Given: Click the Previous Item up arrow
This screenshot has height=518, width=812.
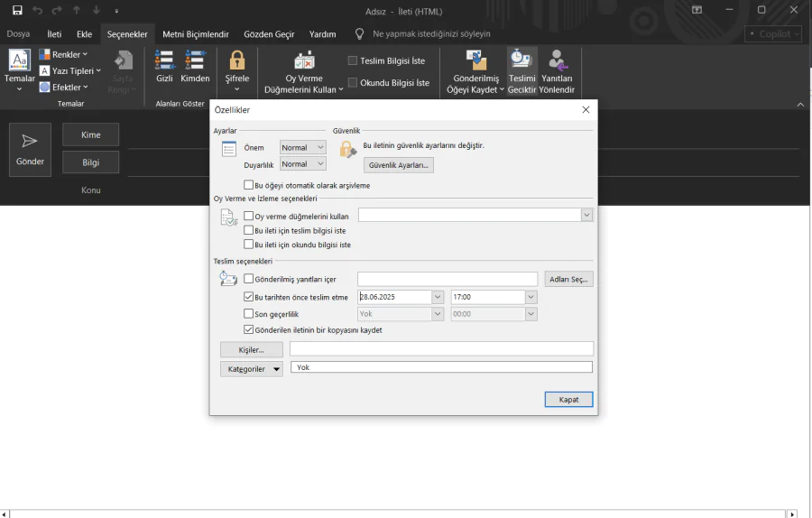Looking at the screenshot, I should point(77,10).
